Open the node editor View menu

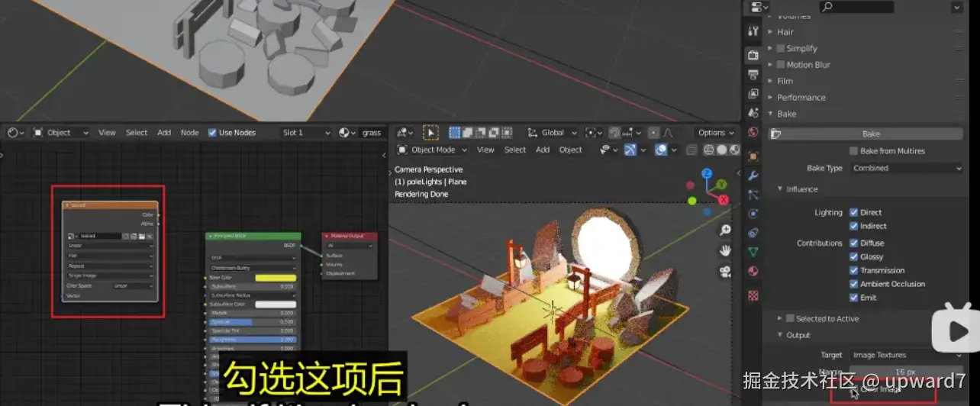[107, 133]
